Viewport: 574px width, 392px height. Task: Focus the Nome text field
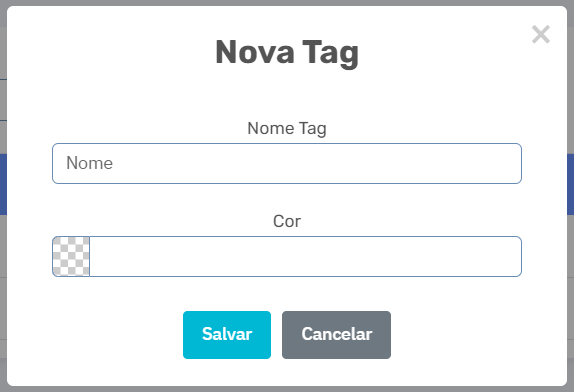[287, 163]
